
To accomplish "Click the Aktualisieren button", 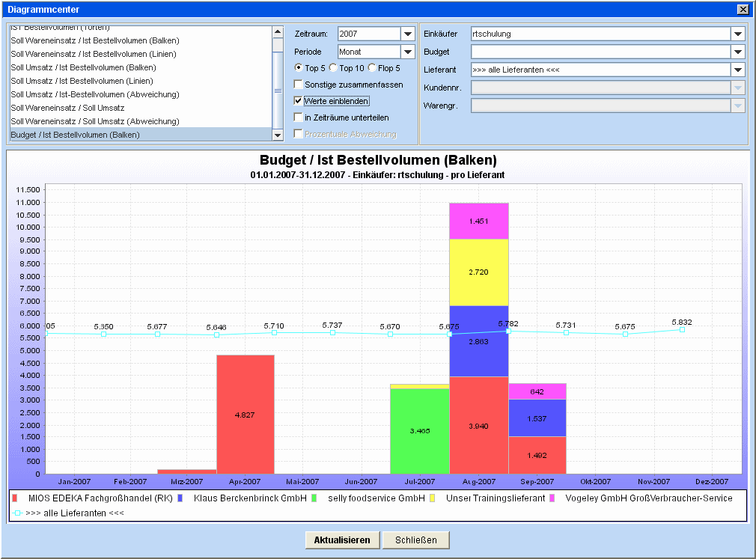I will coord(342,540).
